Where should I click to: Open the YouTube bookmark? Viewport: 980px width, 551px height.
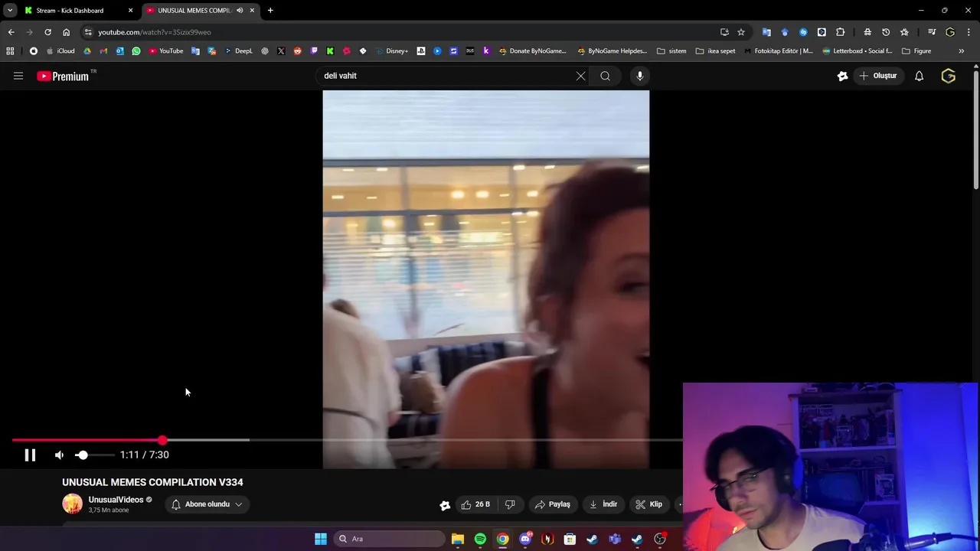(166, 51)
